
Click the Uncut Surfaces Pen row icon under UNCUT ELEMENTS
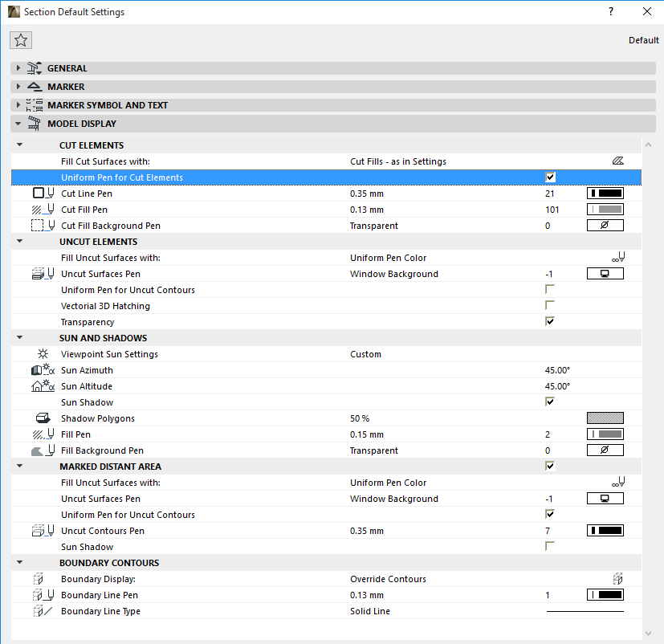(43, 274)
